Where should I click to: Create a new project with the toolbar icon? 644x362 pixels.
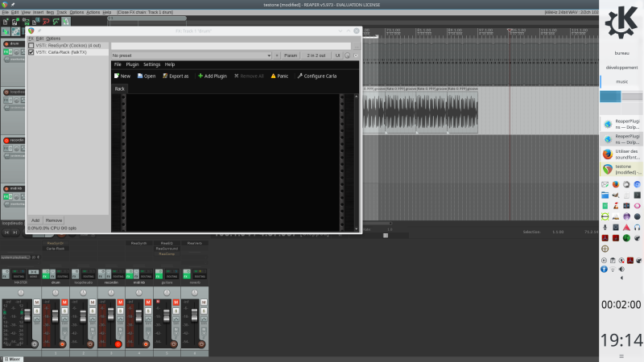6,22
